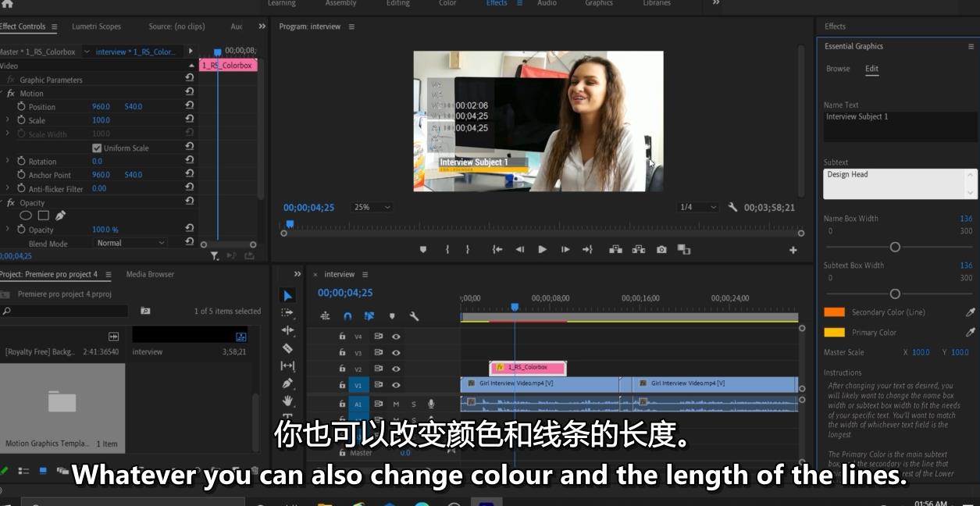Click the Secondary Color orange swatch
Screen dimensions: 980x506
834,312
